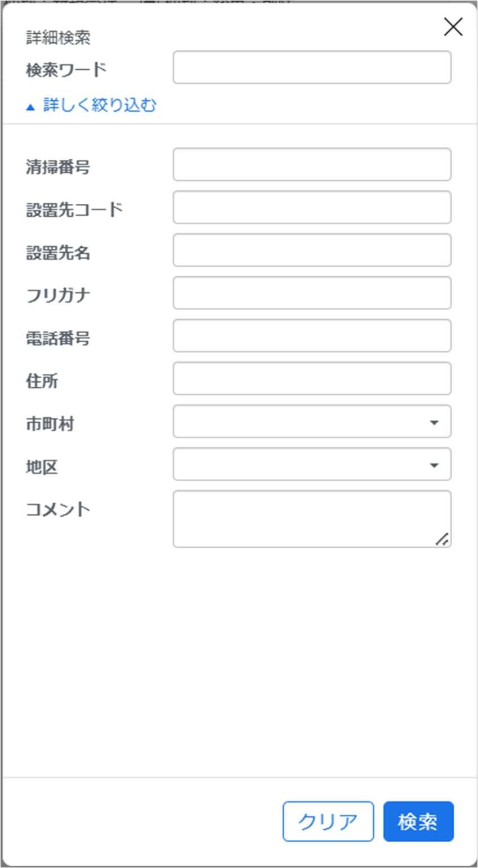Click inside the コメント text area
The height and width of the screenshot is (868, 478).
tap(312, 519)
